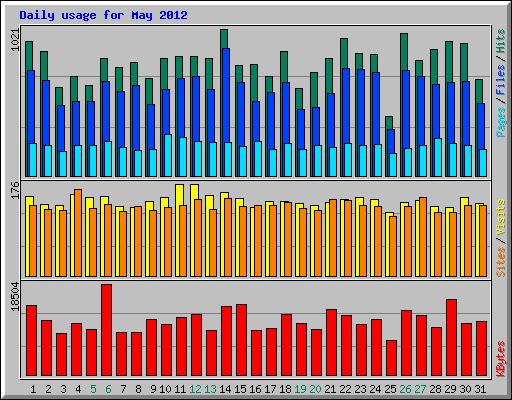Click day 21 on the x-axis
The width and height of the screenshot is (512, 400).
pyautogui.click(x=330, y=389)
